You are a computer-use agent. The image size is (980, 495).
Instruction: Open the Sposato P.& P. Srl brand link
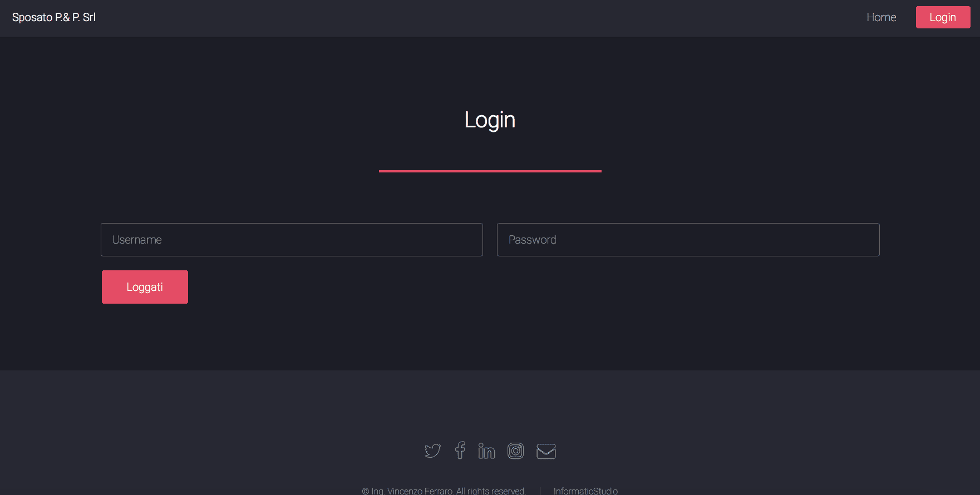(x=54, y=17)
